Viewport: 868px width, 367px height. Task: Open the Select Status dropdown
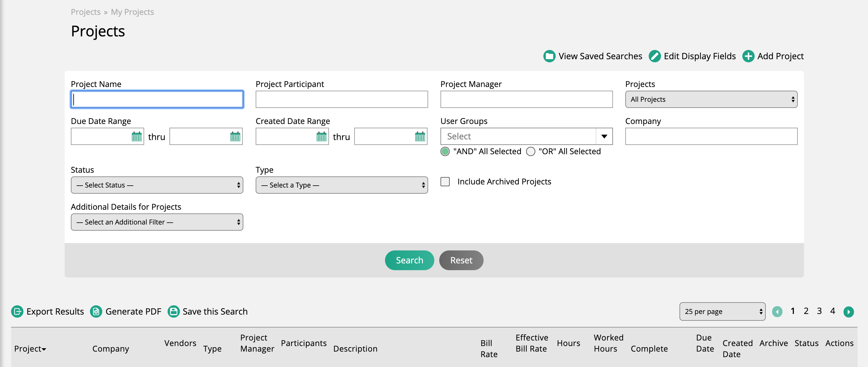tap(157, 185)
